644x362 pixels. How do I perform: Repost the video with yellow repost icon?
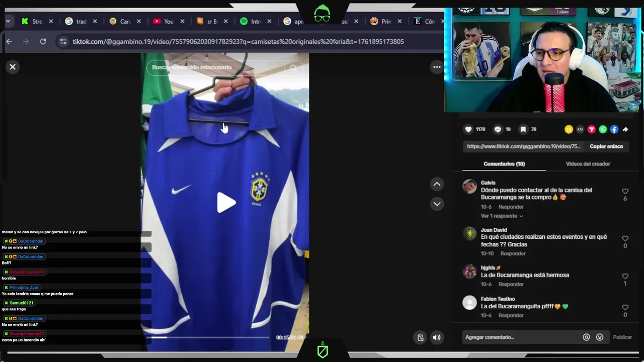(x=569, y=129)
